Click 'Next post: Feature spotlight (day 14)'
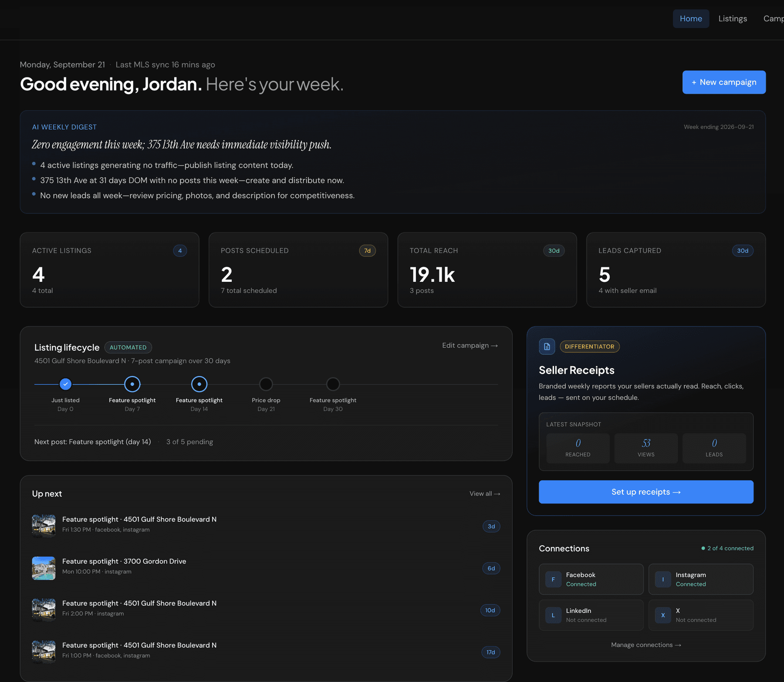The height and width of the screenshot is (682, 784). pyautogui.click(x=92, y=442)
